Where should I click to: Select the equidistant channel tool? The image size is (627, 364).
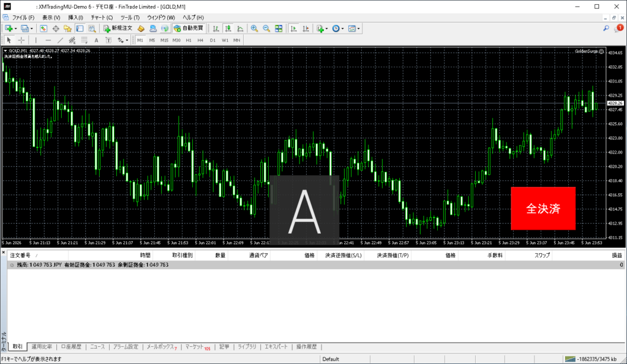point(72,40)
